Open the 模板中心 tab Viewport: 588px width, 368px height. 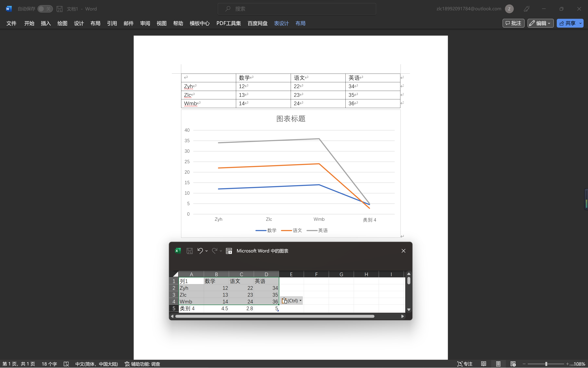pos(200,23)
